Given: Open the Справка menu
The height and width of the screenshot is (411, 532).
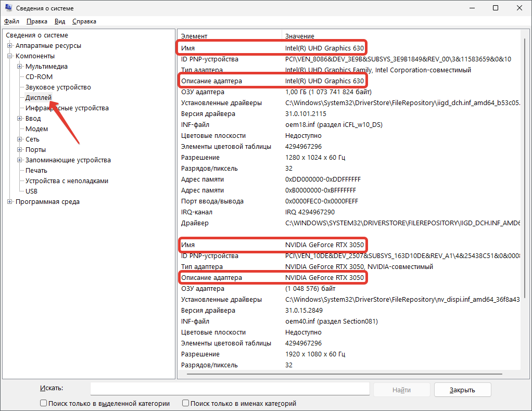Looking at the screenshot, I should tap(84, 21).
